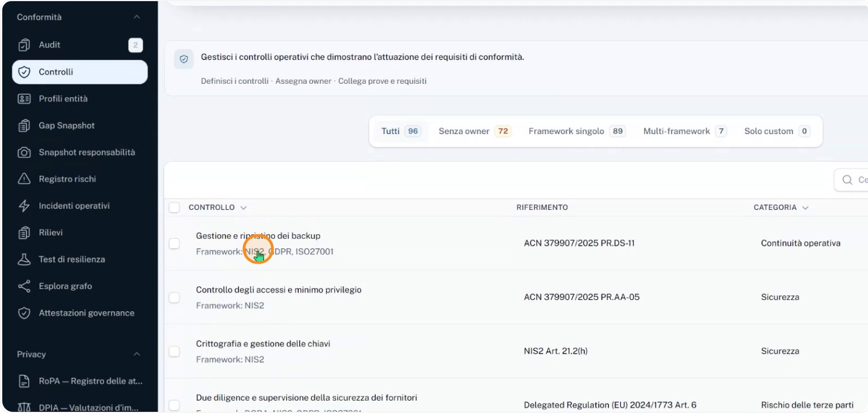Click reference ACN 379907/2025 PR.DS-11

coord(579,243)
